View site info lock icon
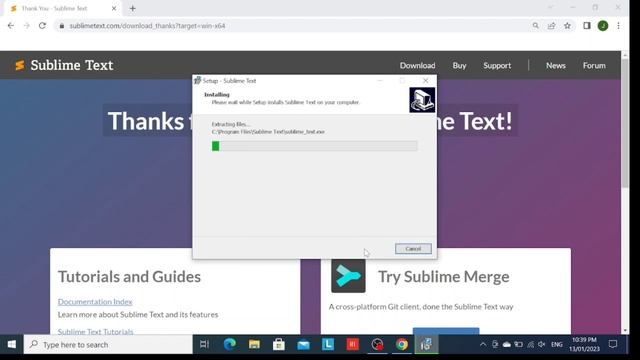This screenshot has height=360, width=640. pyautogui.click(x=62, y=26)
